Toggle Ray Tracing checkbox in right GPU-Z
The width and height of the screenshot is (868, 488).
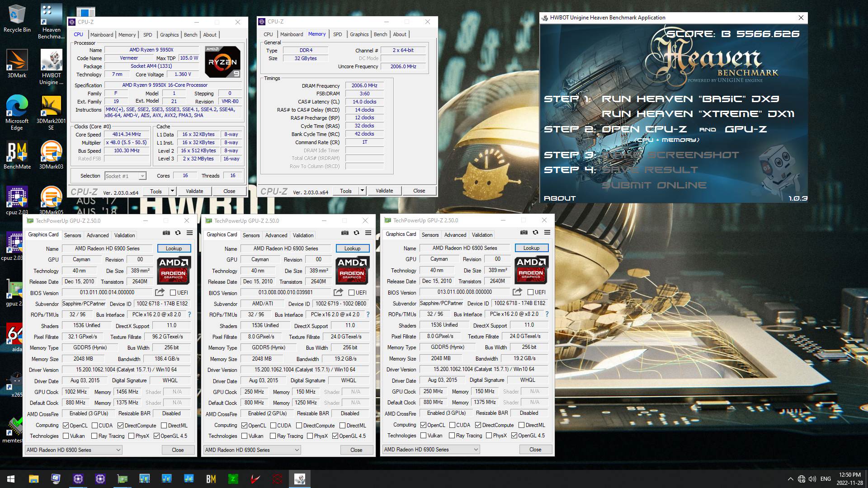point(452,436)
